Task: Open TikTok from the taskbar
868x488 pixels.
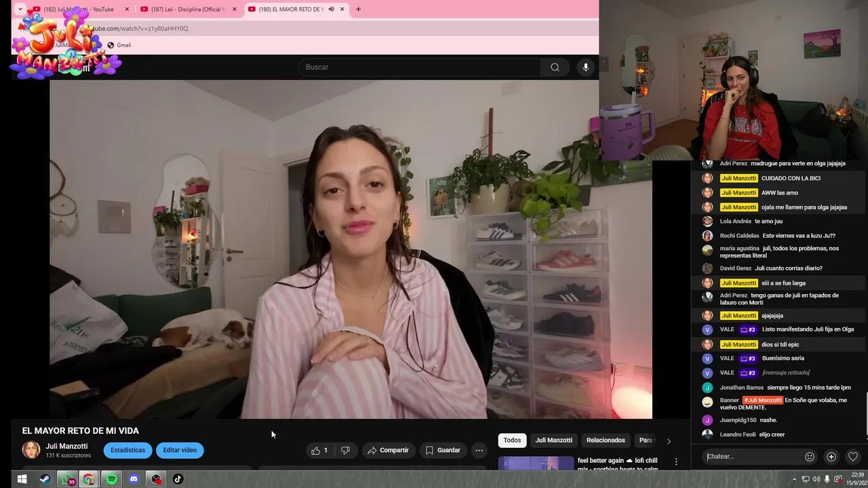Action: click(178, 479)
